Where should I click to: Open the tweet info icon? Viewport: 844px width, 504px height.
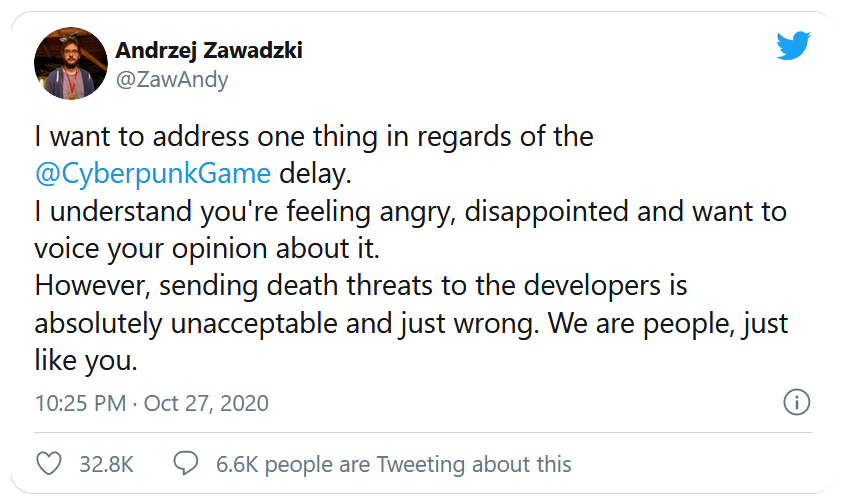(x=795, y=402)
